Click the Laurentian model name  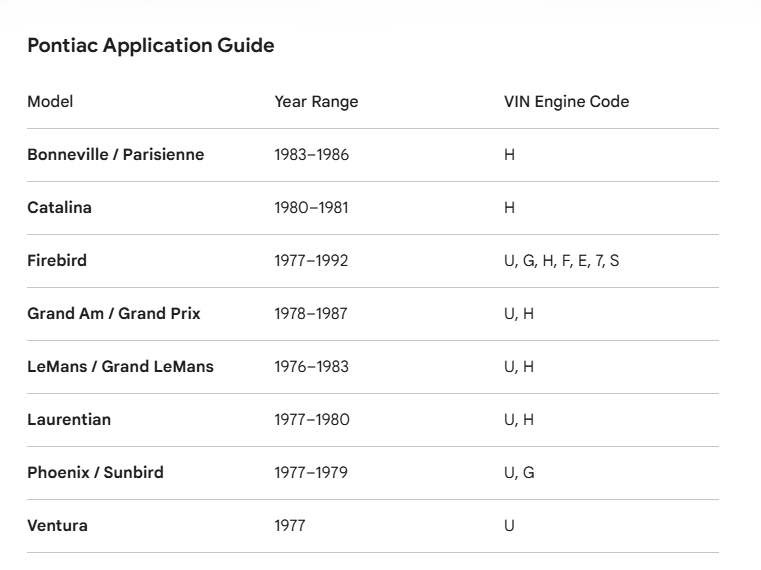(69, 419)
